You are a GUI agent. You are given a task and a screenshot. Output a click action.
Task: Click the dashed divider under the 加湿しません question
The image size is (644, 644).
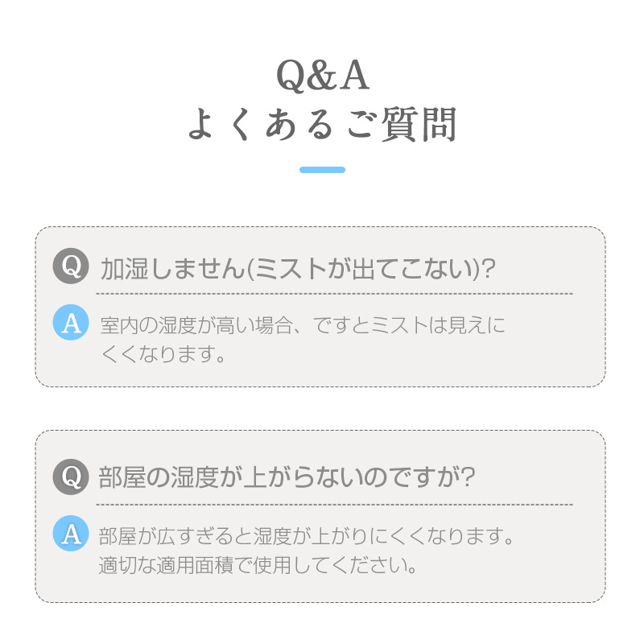click(334, 294)
